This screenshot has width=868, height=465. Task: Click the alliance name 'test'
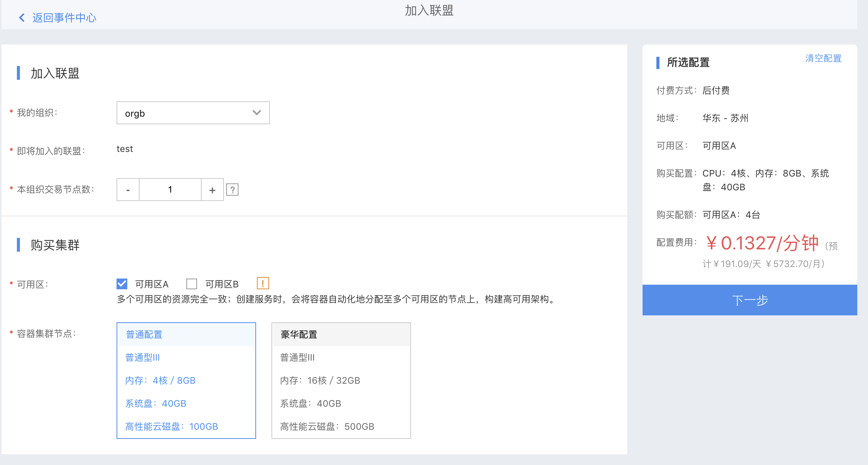[x=125, y=149]
